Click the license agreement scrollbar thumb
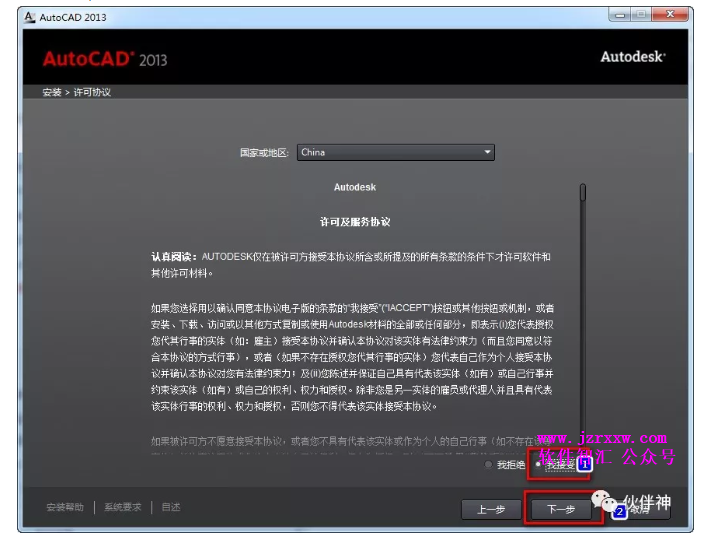This screenshot has height=537, width=713. (x=583, y=192)
